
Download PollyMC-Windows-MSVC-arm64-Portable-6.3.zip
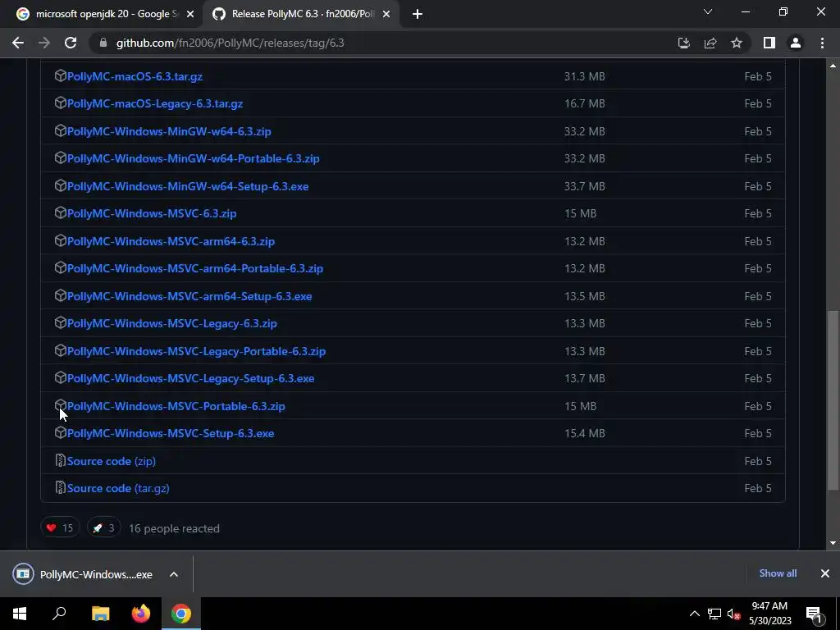[195, 268]
